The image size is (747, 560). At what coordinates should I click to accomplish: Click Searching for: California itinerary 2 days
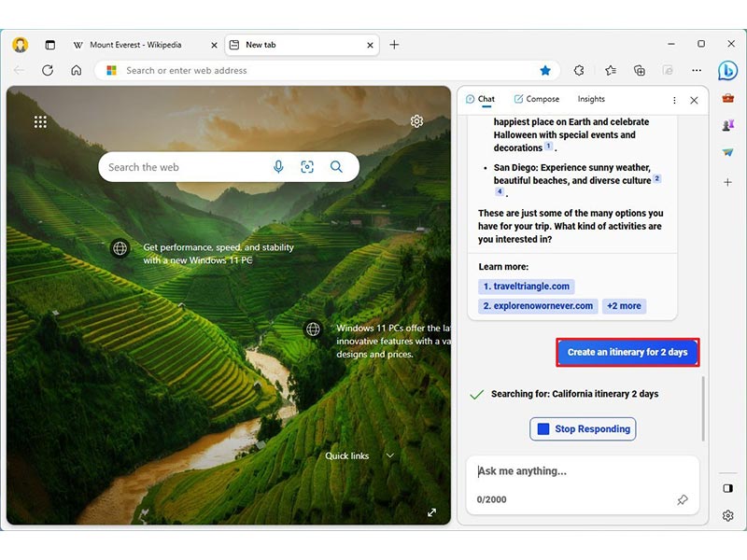point(574,394)
